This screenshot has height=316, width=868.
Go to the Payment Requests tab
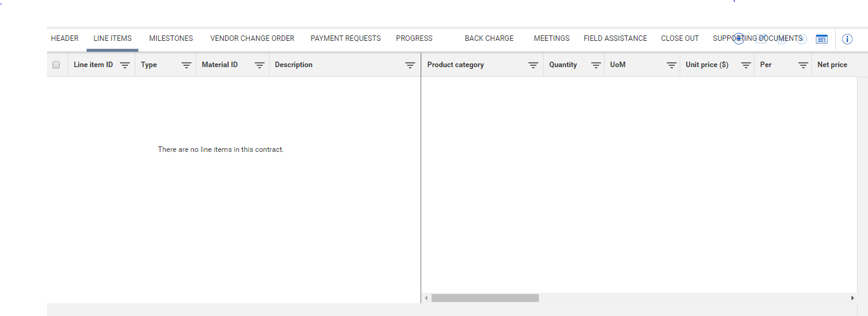coord(346,38)
